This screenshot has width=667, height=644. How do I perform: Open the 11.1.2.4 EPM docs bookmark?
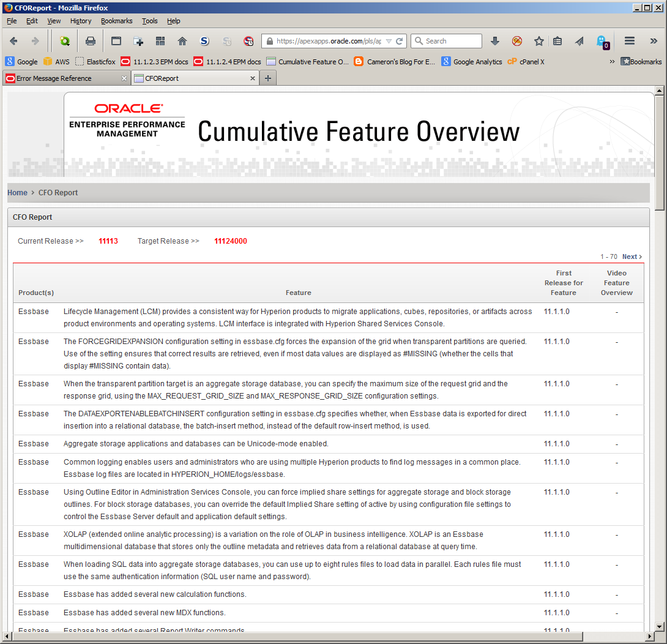[x=227, y=62]
